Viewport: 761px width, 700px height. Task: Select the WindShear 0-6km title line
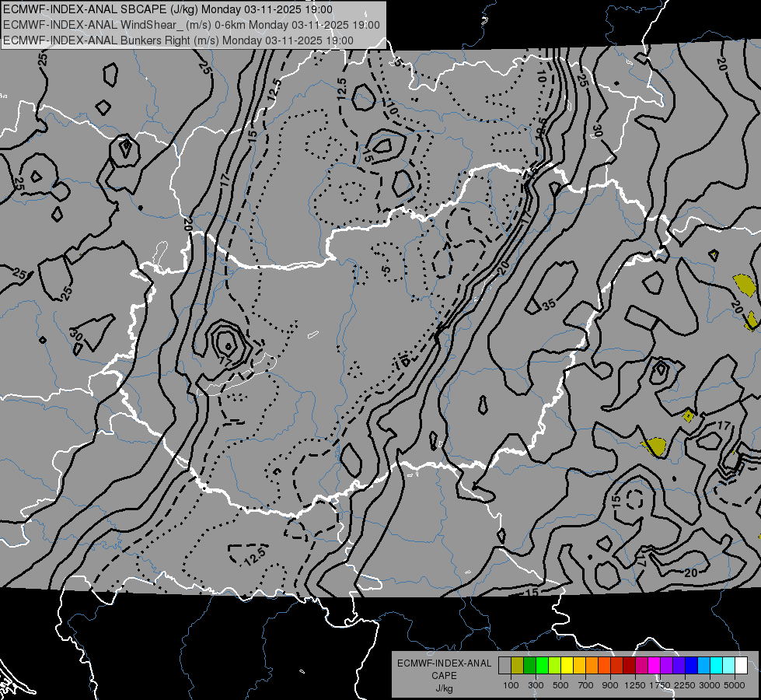click(191, 25)
